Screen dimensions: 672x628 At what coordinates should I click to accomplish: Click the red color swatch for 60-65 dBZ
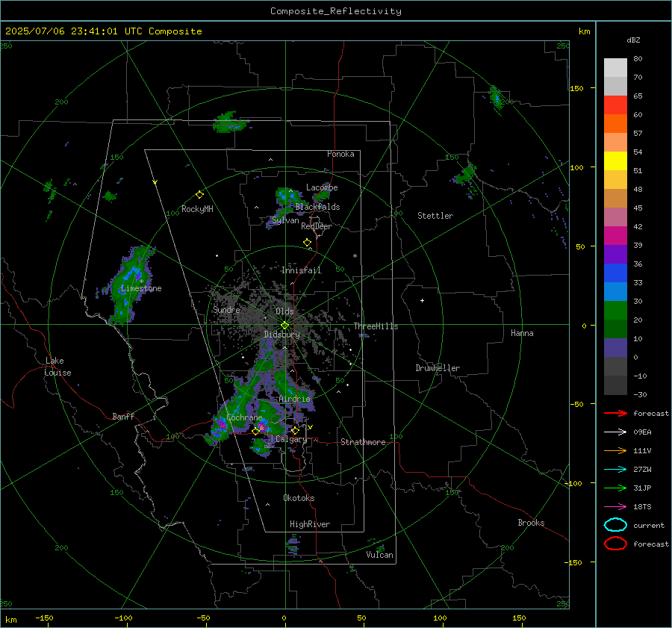coord(615,105)
